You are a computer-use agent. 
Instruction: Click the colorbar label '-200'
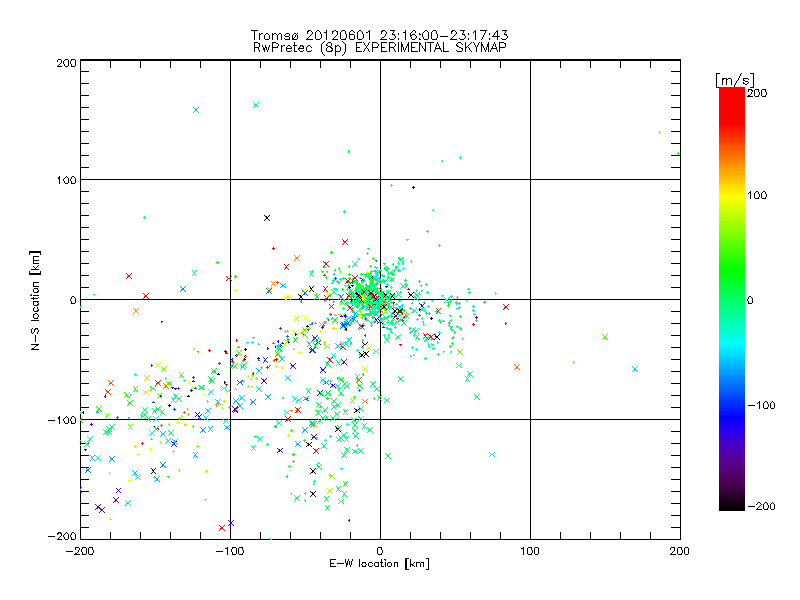[x=761, y=506]
